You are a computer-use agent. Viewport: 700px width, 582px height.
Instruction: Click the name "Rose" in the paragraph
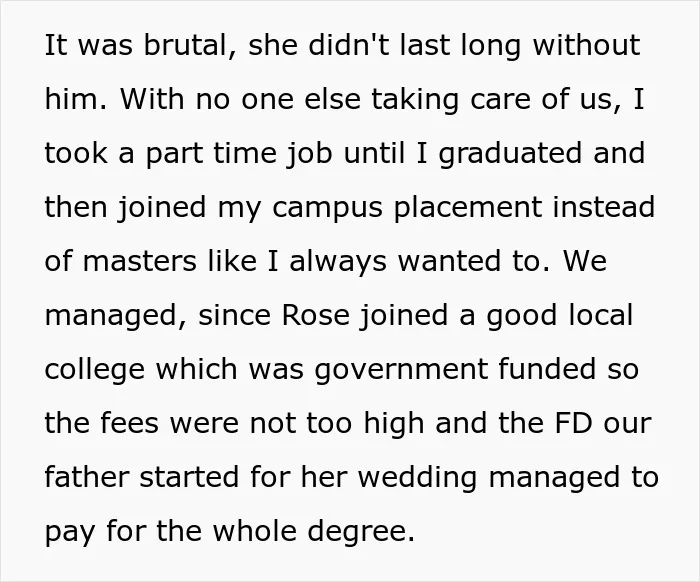click(x=316, y=315)
